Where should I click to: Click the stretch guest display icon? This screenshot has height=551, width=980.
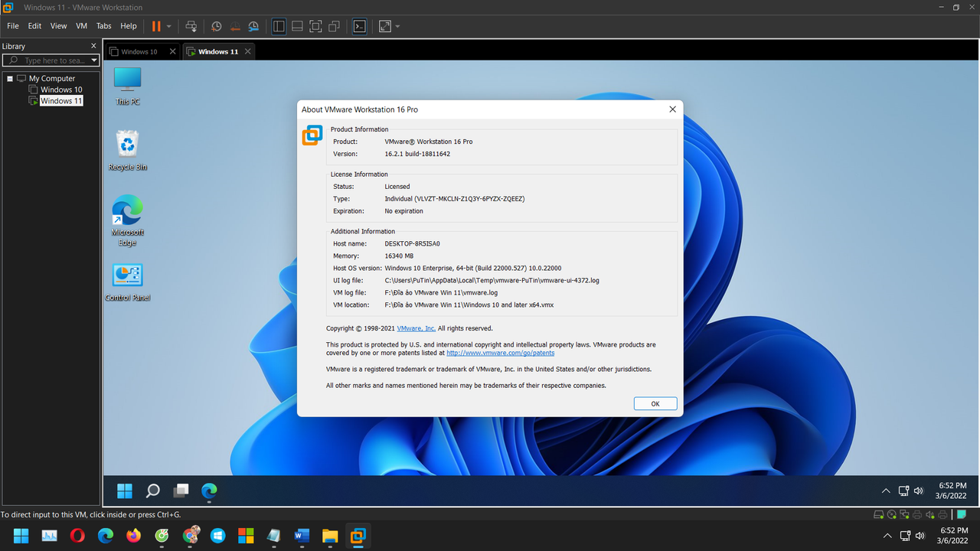[384, 26]
